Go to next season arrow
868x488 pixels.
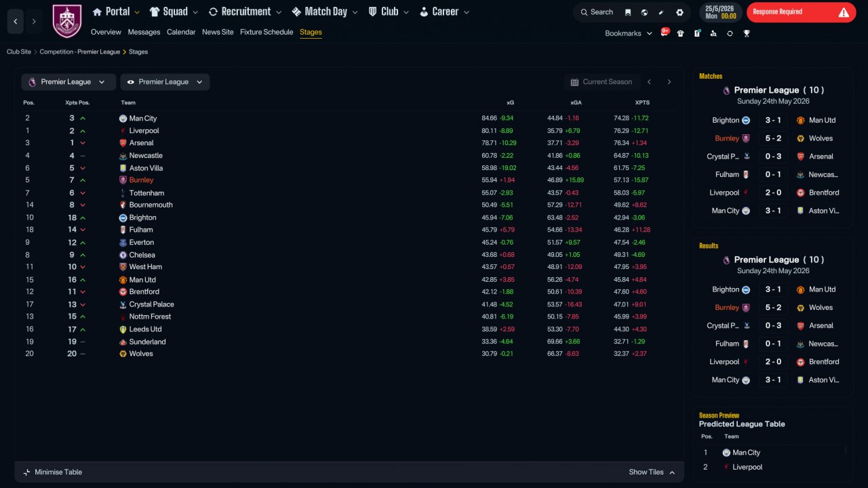669,82
